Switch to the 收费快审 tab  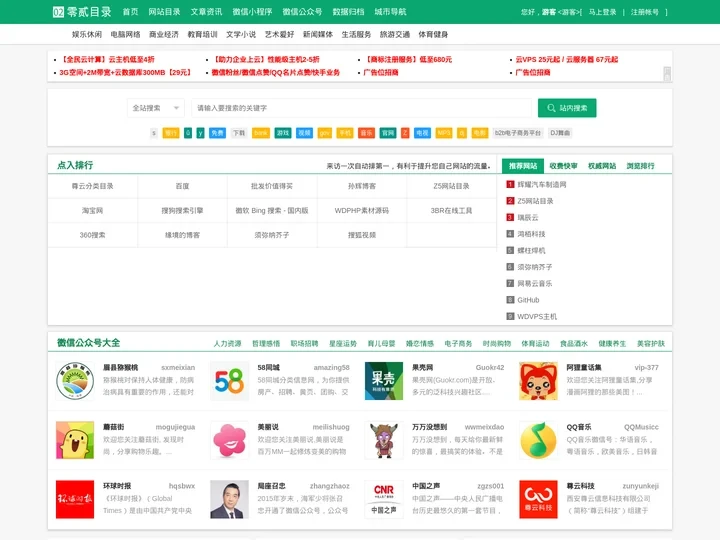563,166
